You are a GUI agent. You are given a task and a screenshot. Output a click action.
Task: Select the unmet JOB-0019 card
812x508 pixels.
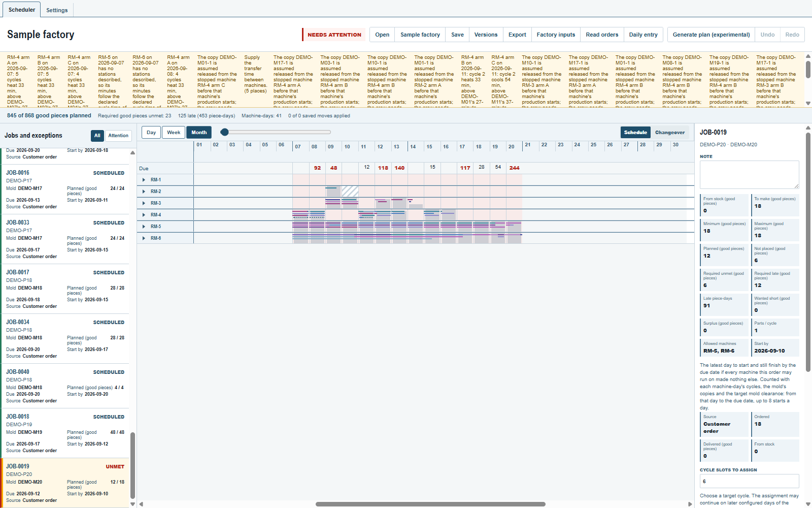pyautogui.click(x=64, y=483)
